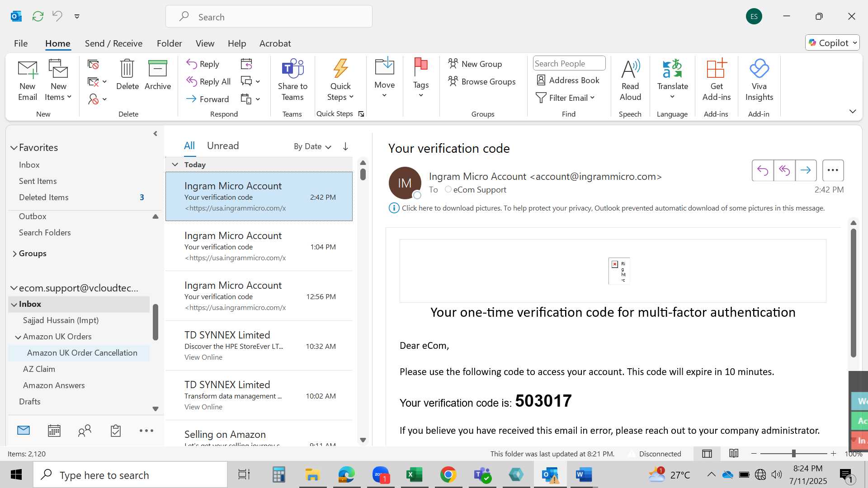This screenshot has height=488, width=868.
Task: Open TD SYNNEX 10:32 AM email
Action: 259,346
